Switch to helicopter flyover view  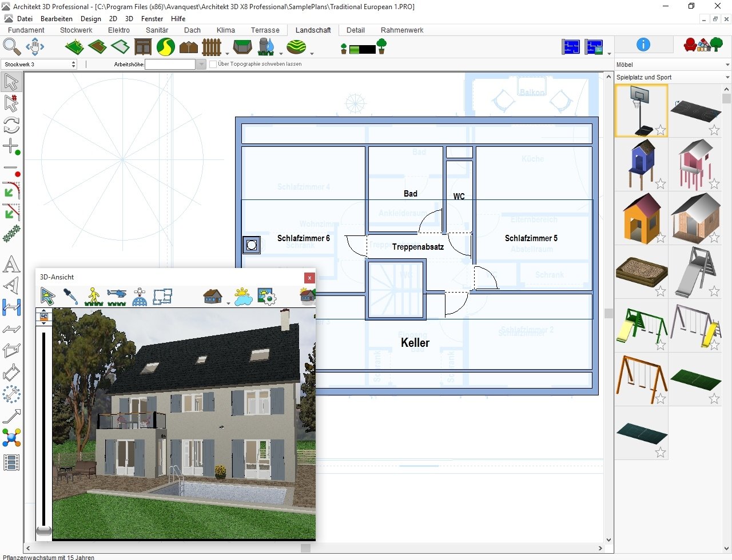117,296
